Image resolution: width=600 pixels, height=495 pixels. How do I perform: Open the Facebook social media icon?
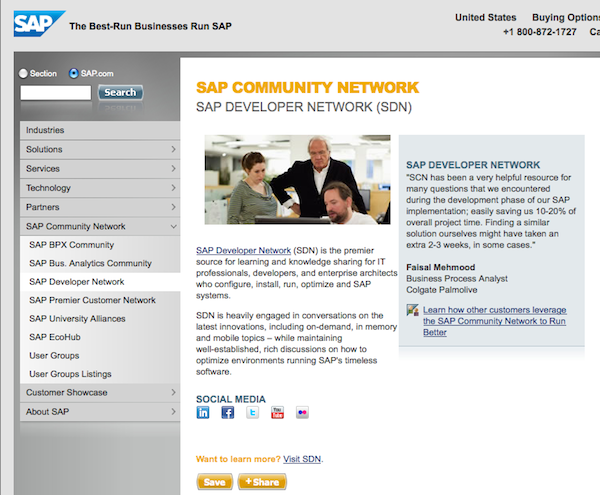[228, 412]
